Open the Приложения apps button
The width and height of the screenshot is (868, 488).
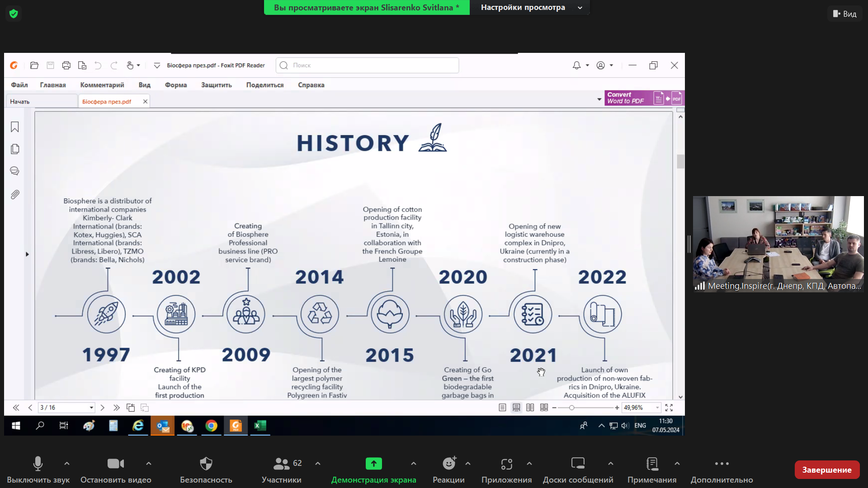click(506, 470)
